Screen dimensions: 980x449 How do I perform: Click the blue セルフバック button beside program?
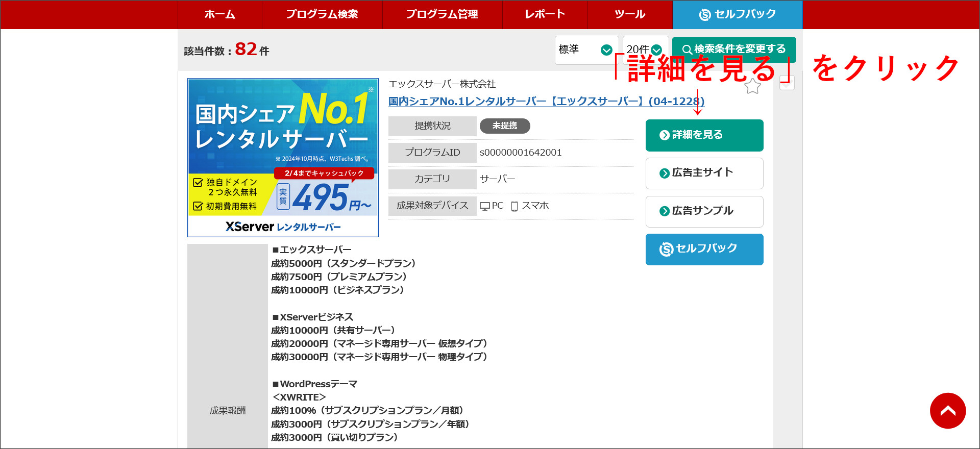click(704, 250)
